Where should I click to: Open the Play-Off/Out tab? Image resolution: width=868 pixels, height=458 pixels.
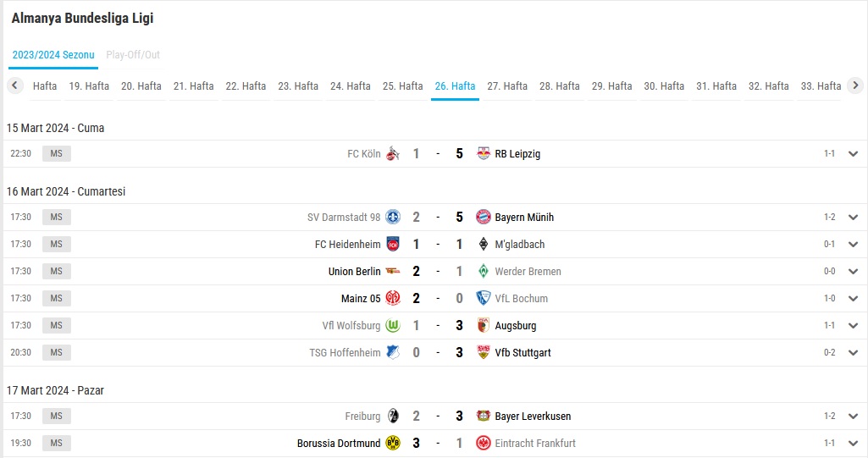pyautogui.click(x=133, y=55)
